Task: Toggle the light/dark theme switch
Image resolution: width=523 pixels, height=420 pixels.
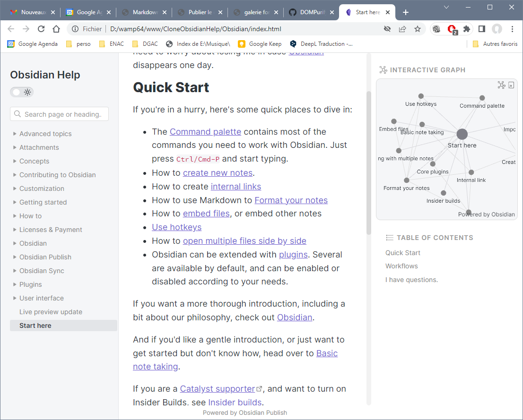Action: click(x=22, y=92)
